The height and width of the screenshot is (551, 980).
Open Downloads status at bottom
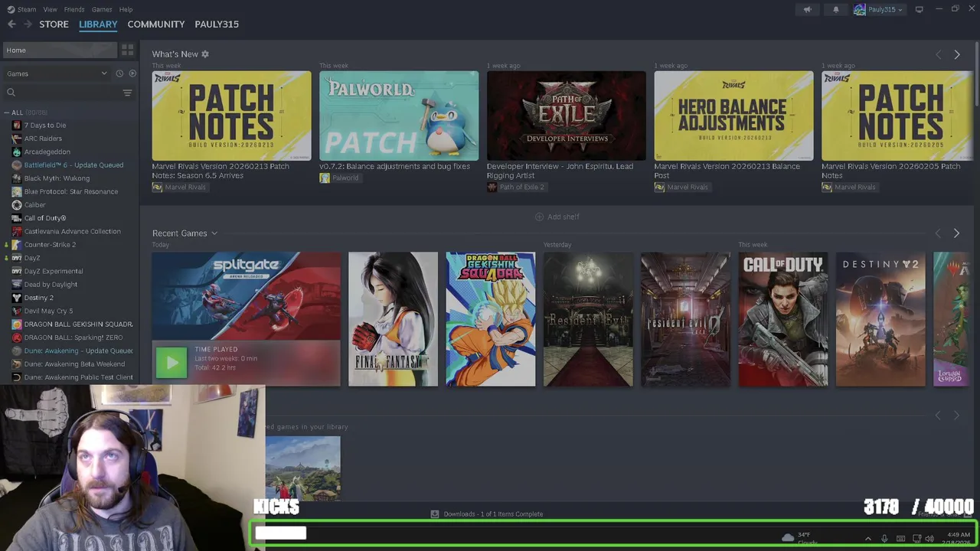coord(487,514)
